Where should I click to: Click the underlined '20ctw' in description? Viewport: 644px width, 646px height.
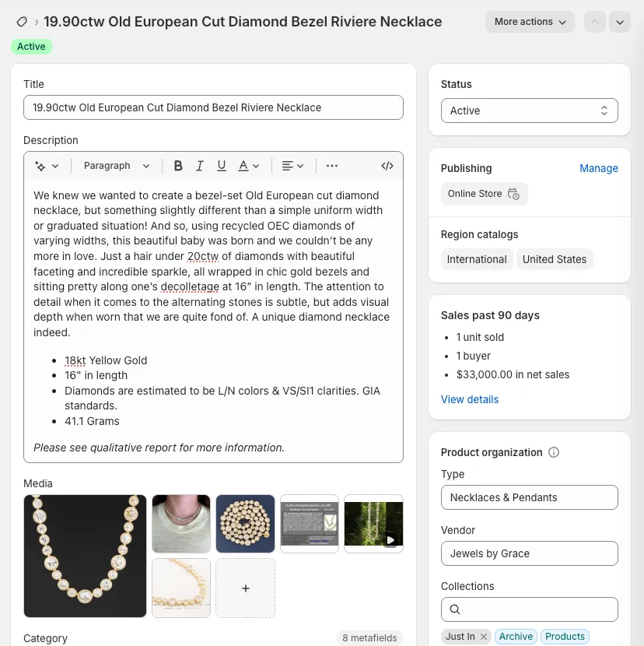(x=203, y=256)
